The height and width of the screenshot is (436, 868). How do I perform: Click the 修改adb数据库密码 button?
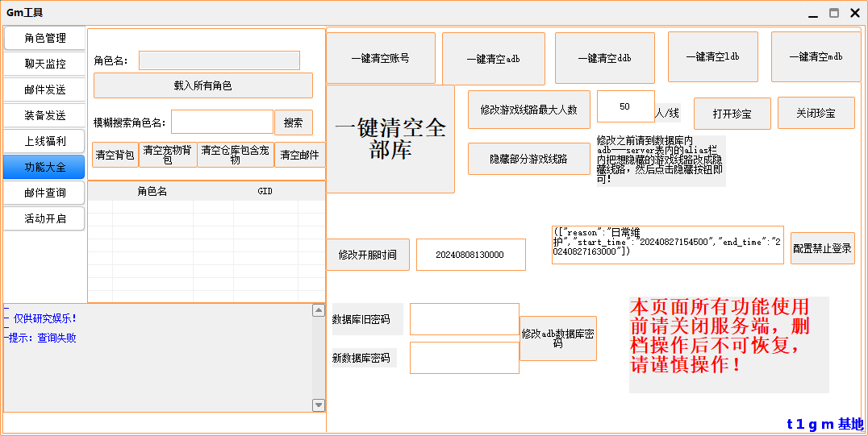pyautogui.click(x=557, y=338)
